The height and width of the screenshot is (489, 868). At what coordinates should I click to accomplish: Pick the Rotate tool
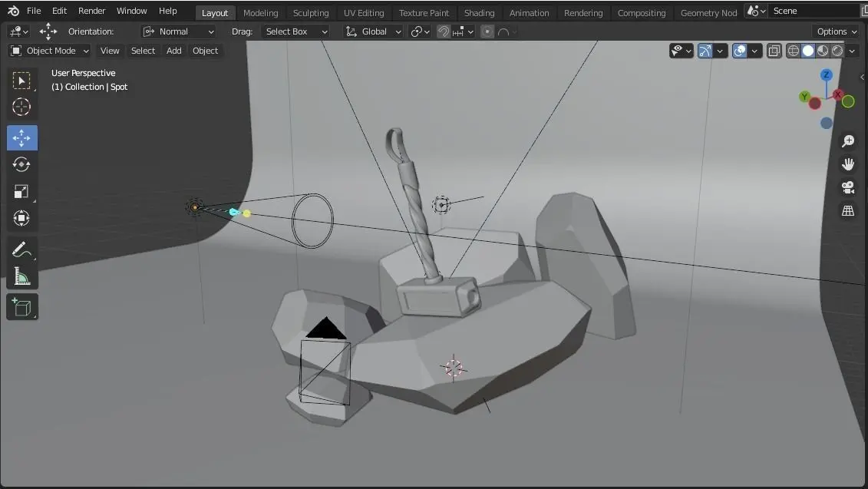tap(21, 164)
